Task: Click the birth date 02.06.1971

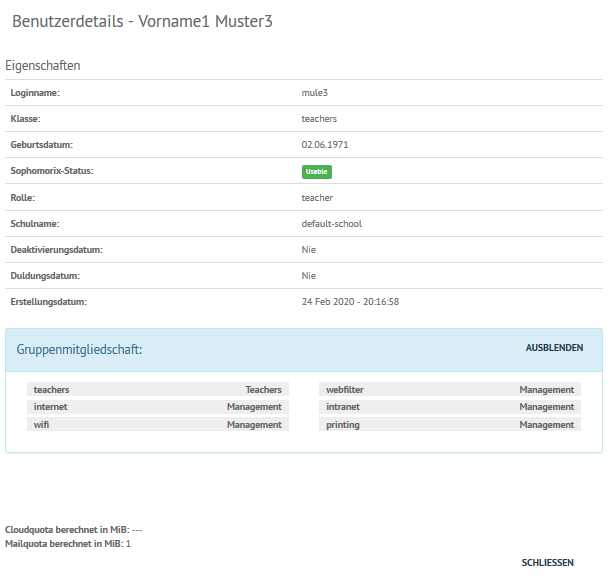Action: click(325, 145)
